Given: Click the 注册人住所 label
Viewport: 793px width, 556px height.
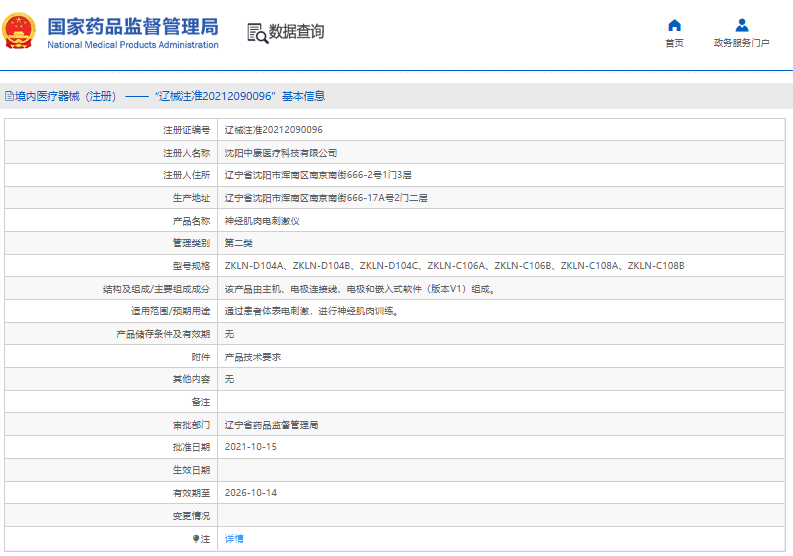Looking at the screenshot, I should coord(186,175).
